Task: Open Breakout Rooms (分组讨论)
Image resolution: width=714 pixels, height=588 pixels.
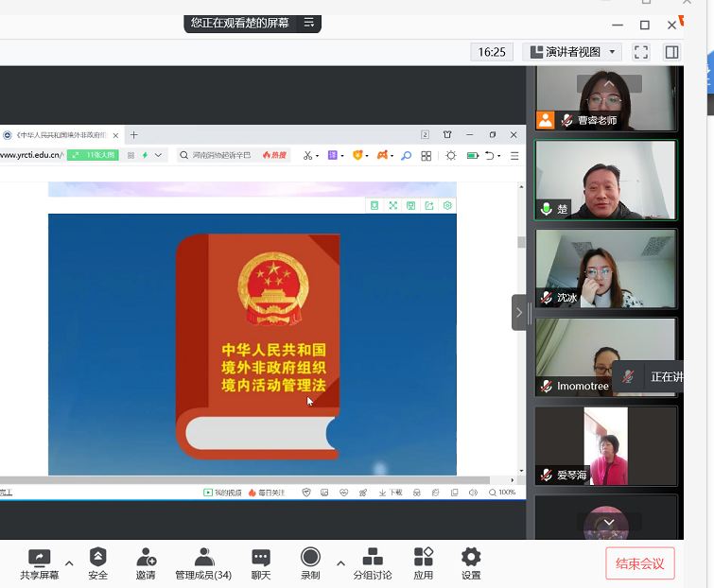Action: tap(373, 563)
